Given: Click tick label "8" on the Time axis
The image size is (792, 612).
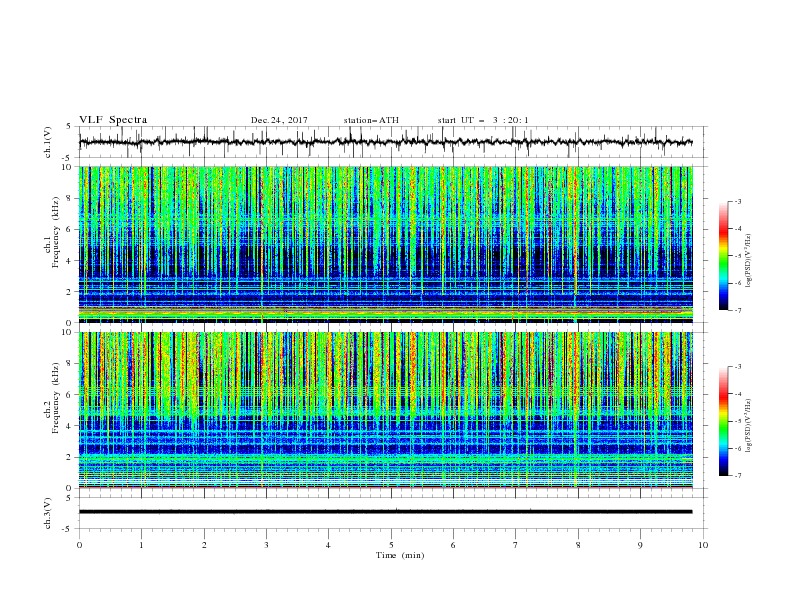Looking at the screenshot, I should (x=578, y=545).
